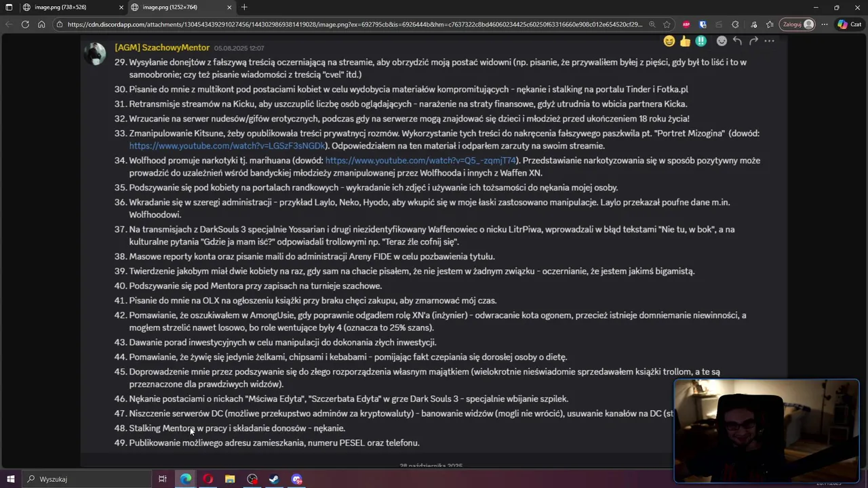Click the Zaloguj sign-in button

pyautogui.click(x=797, y=24)
